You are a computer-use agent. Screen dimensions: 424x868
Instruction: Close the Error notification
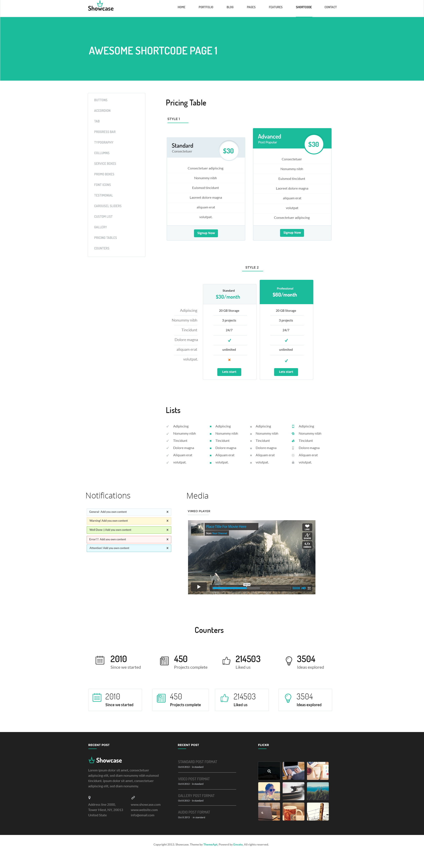pyautogui.click(x=167, y=539)
